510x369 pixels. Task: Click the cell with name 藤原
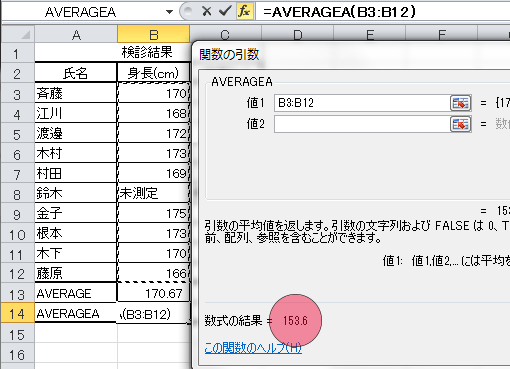[76, 273]
